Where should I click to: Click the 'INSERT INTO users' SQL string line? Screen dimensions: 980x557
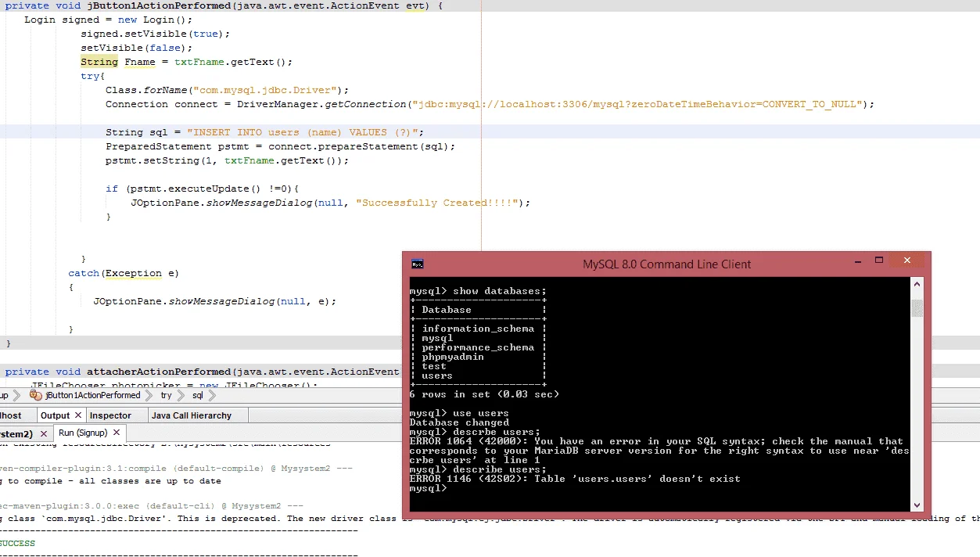click(264, 132)
